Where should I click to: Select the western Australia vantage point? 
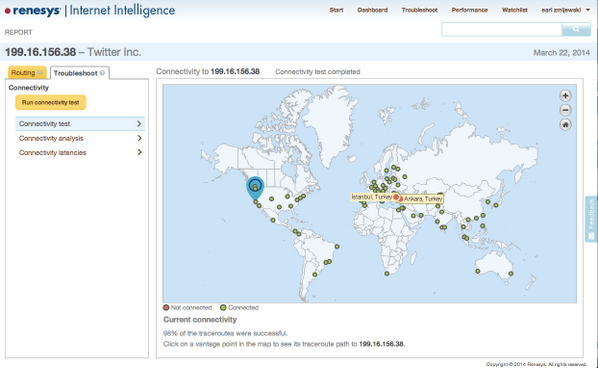[x=477, y=271]
